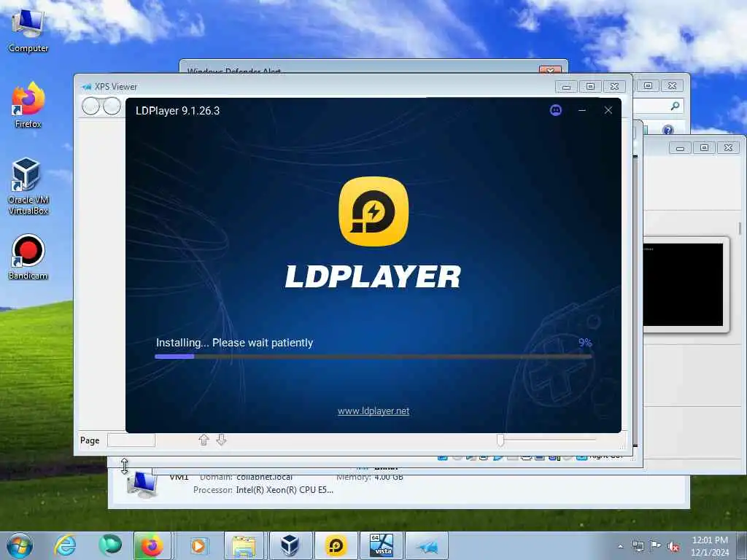Open the Computer desktop icon
Screen dimensions: 747x560
[28, 29]
